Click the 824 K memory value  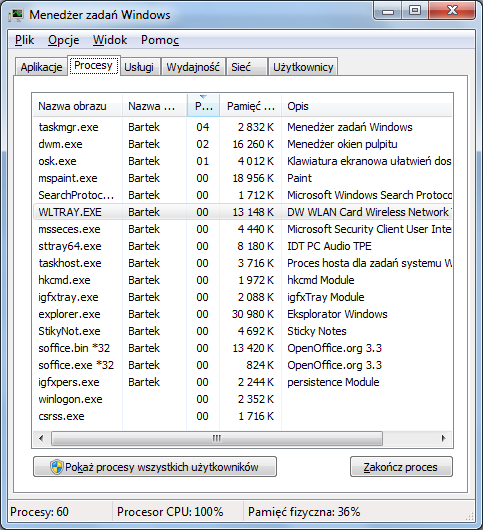point(260,365)
